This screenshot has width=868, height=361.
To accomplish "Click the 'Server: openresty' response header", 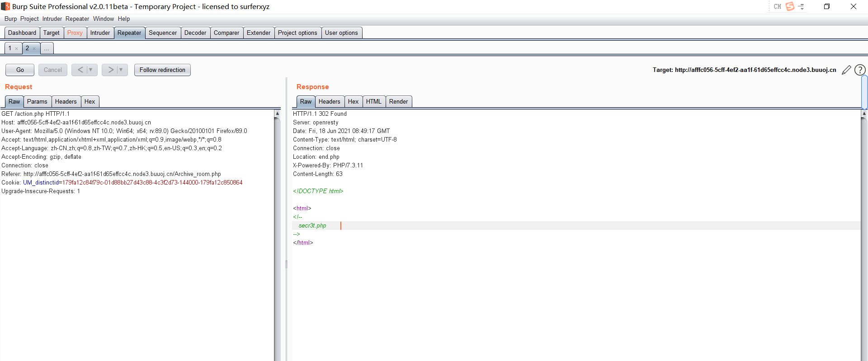I will 316,123.
